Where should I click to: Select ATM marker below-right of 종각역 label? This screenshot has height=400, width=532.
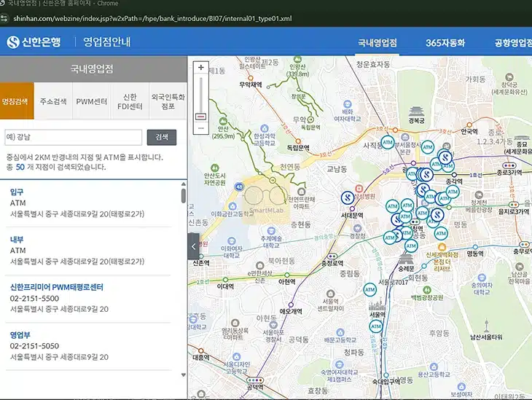(x=453, y=192)
